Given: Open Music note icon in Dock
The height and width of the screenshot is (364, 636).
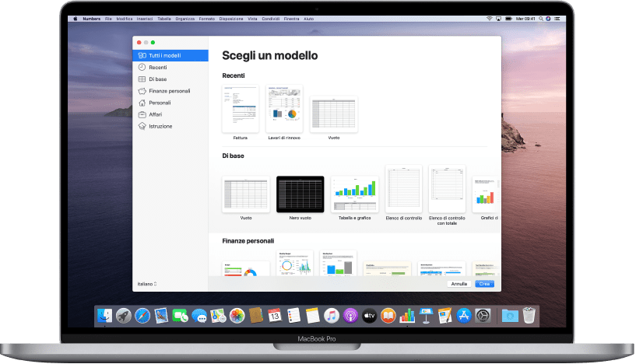Looking at the screenshot, I should pyautogui.click(x=332, y=315).
